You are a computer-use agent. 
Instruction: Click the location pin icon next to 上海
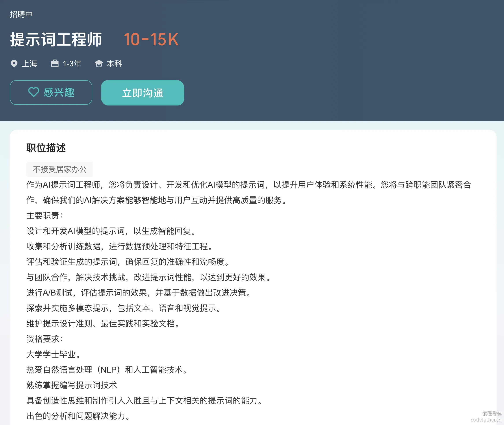(14, 64)
